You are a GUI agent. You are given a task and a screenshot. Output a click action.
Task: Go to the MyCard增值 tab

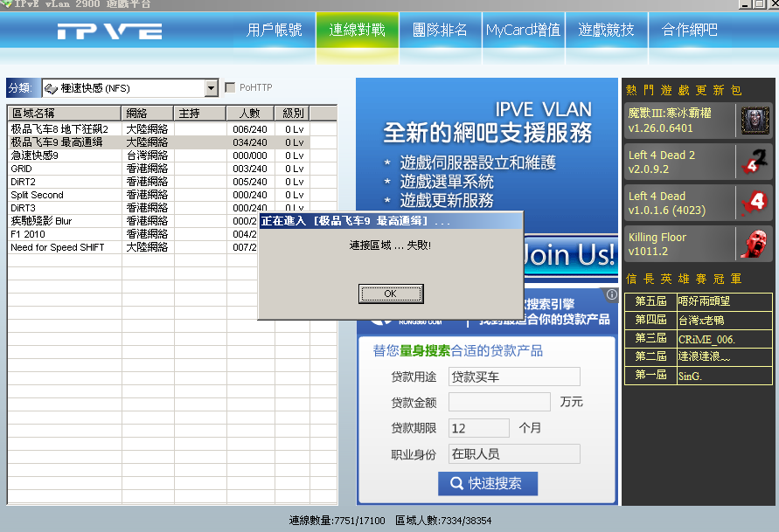pos(523,31)
